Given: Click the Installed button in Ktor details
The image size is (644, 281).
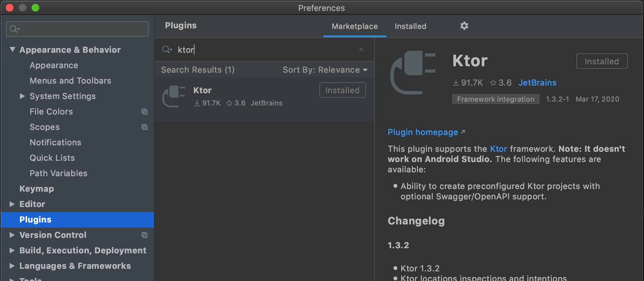Looking at the screenshot, I should (602, 61).
